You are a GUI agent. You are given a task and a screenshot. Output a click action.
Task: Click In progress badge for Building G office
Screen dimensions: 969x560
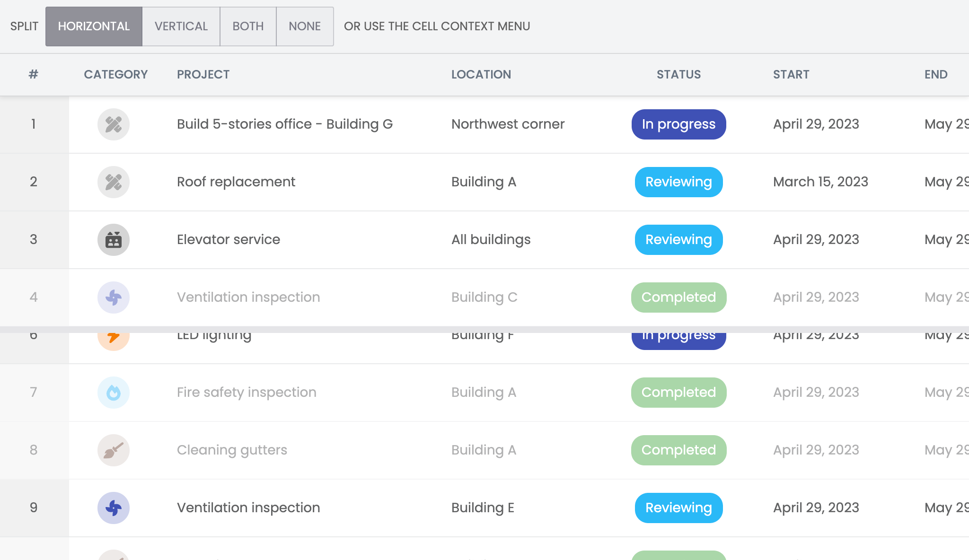tap(679, 124)
